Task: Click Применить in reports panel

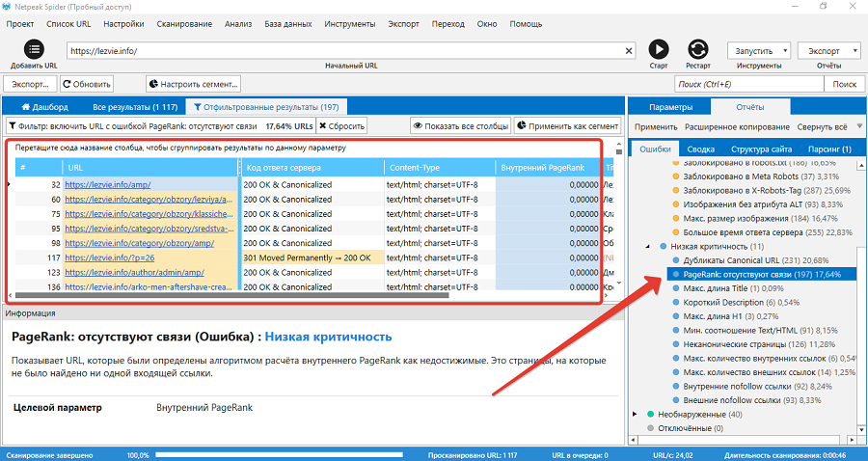Action: [656, 126]
